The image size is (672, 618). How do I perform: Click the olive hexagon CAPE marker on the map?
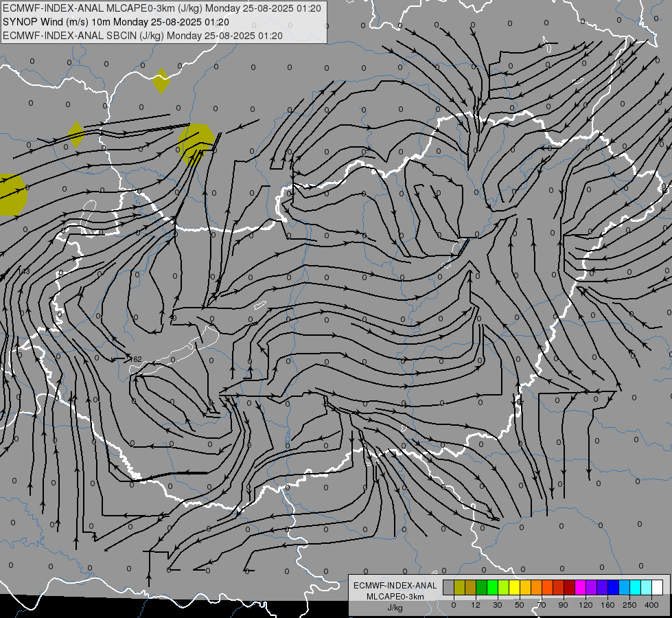[197, 144]
